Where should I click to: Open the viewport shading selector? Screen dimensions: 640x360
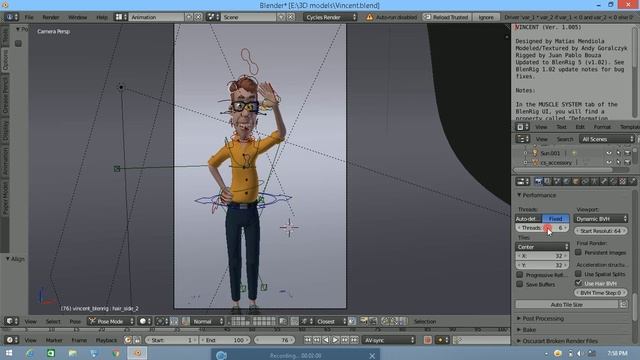click(x=144, y=321)
